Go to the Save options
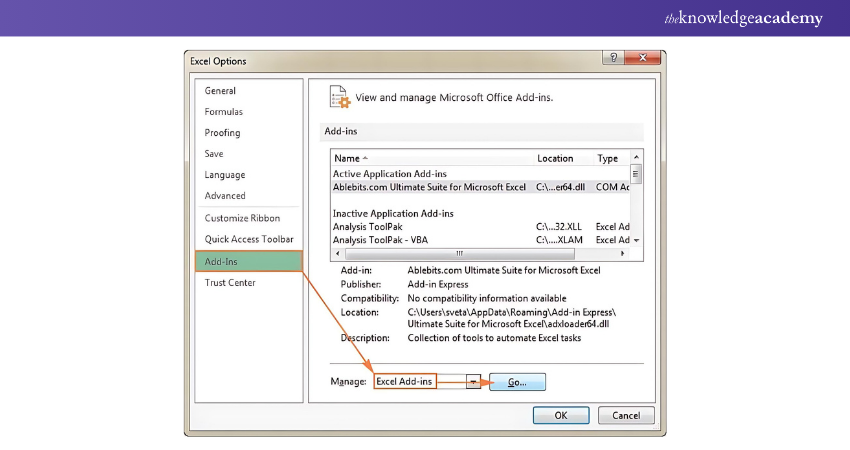The height and width of the screenshot is (450, 850). click(x=214, y=153)
